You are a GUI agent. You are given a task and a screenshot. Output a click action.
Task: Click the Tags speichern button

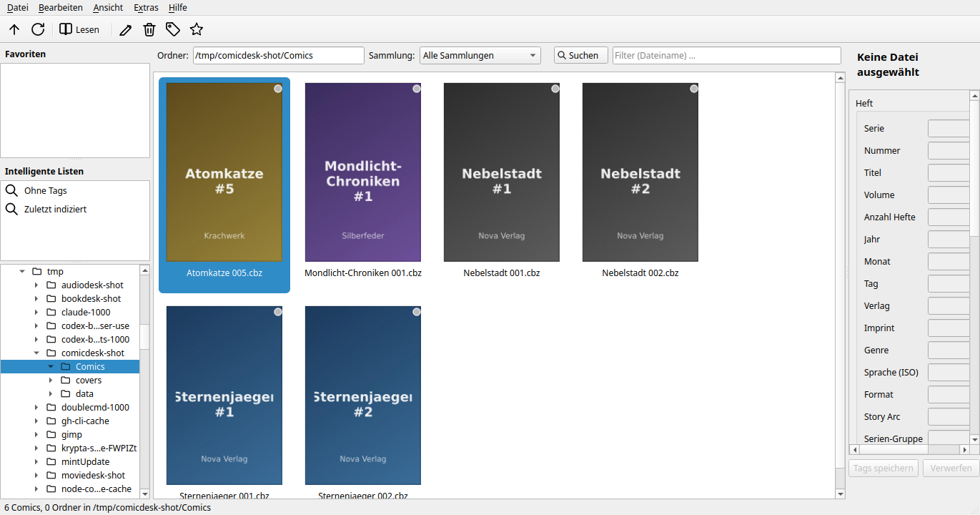point(884,469)
